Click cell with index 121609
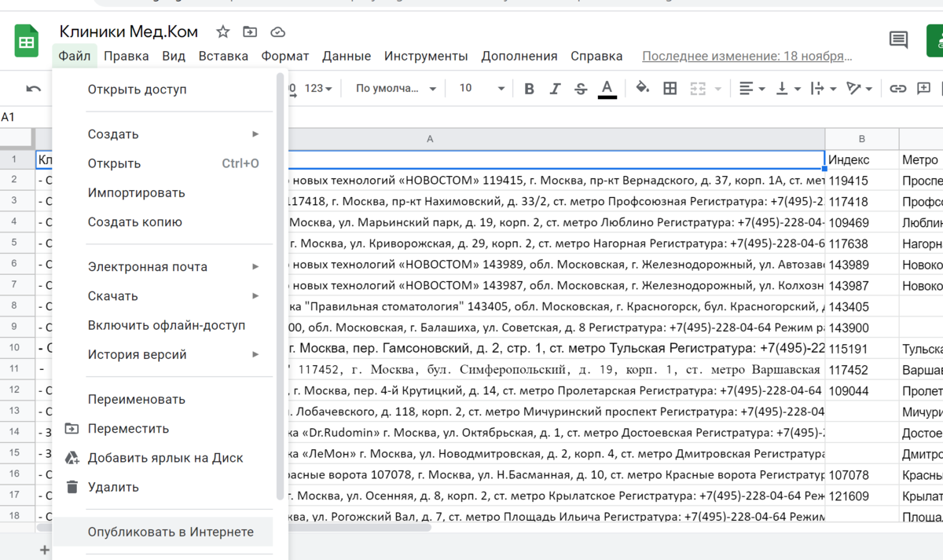 pyautogui.click(x=862, y=496)
